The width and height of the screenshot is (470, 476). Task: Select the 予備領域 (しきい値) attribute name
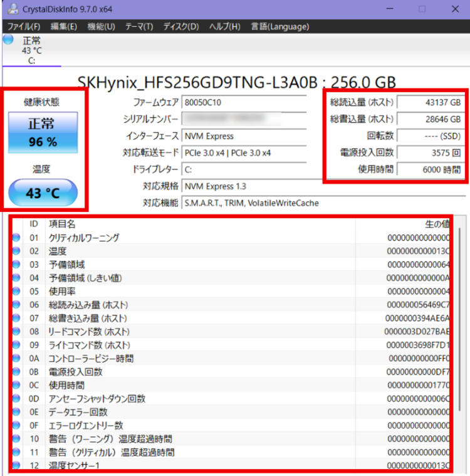tap(85, 278)
